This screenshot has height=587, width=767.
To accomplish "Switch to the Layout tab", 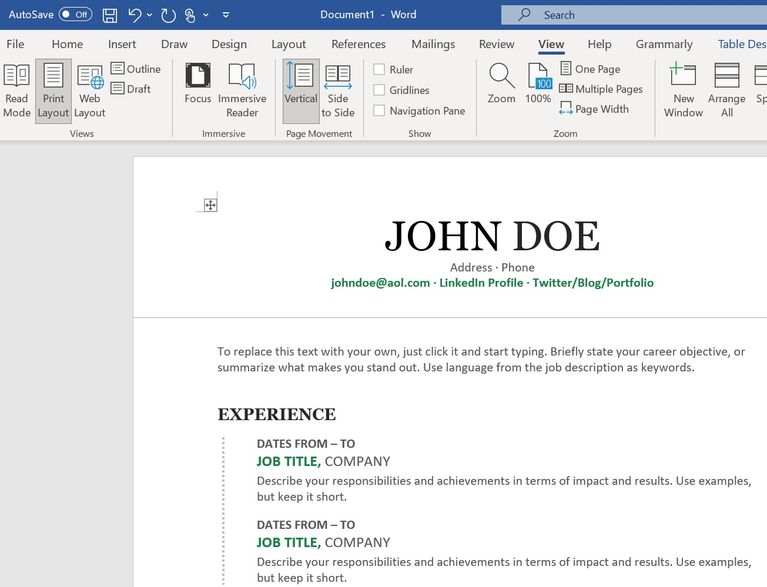I will [x=289, y=44].
